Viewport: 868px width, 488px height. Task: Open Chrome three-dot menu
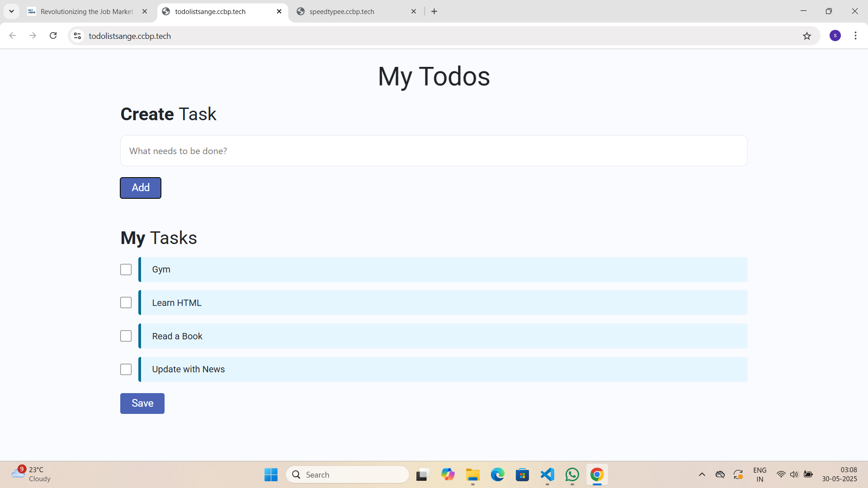(855, 36)
